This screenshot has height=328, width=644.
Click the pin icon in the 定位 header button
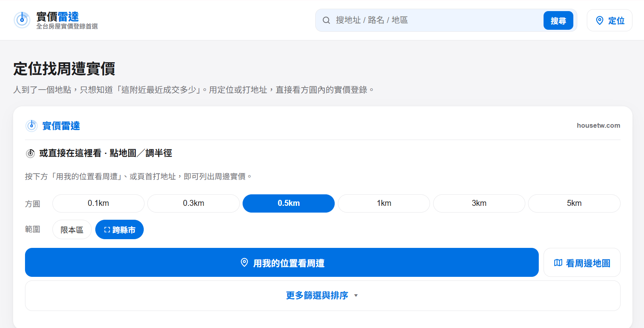[600, 21]
